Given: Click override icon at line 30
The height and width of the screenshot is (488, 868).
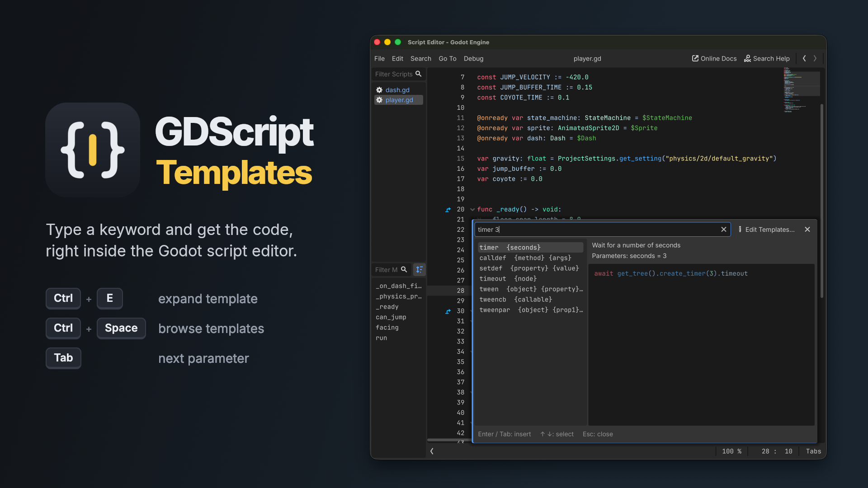Looking at the screenshot, I should (x=448, y=311).
